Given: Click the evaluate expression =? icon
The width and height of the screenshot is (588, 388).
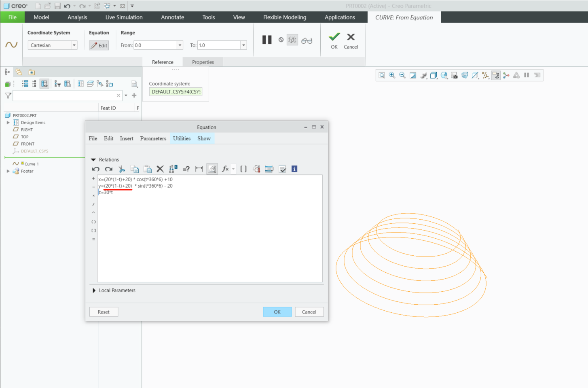Looking at the screenshot, I should pos(186,169).
